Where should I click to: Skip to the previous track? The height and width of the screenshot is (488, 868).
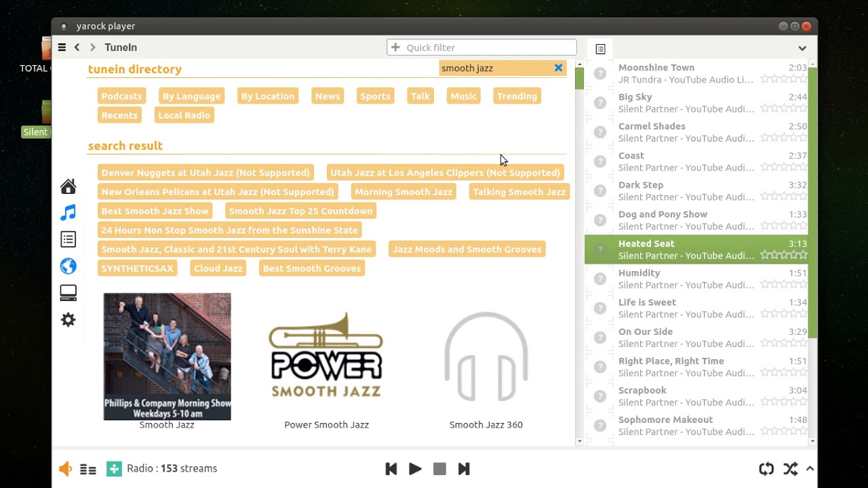coord(391,468)
